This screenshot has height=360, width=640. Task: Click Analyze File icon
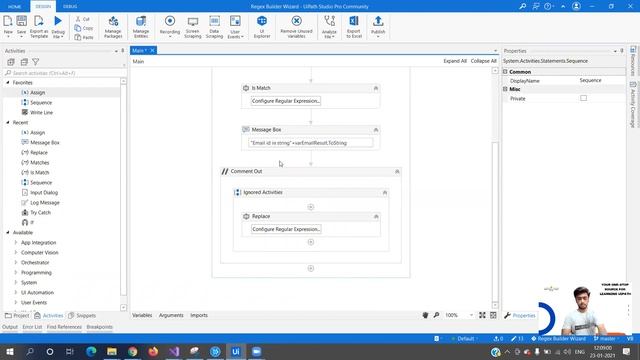[329, 21]
